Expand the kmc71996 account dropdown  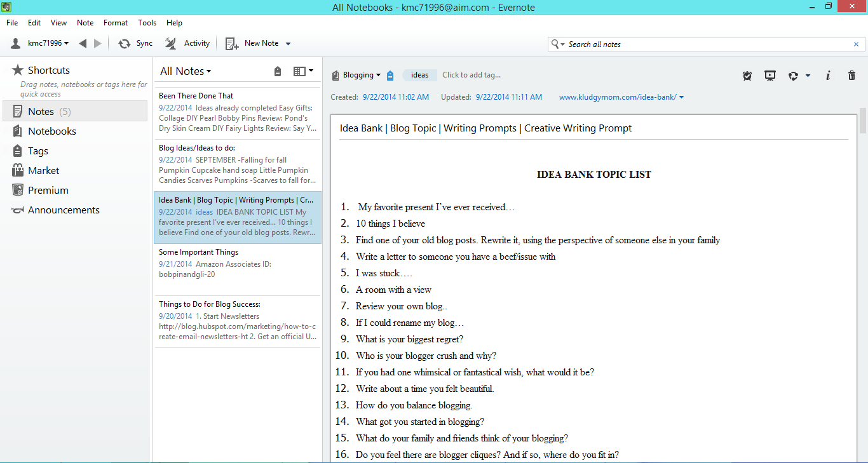(x=67, y=43)
